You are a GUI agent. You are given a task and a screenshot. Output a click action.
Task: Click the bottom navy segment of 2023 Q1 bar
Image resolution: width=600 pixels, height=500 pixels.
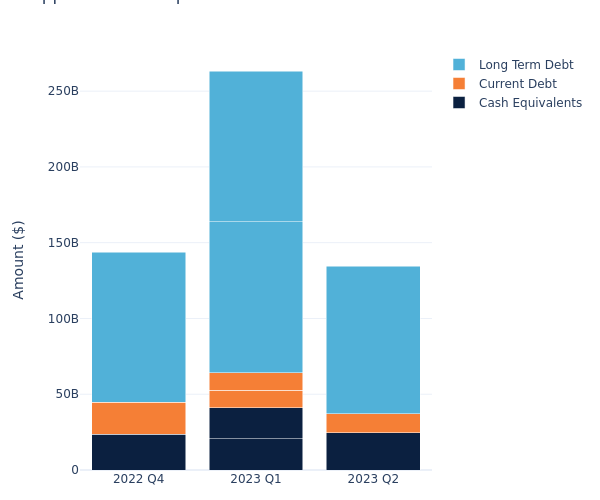(x=255, y=454)
